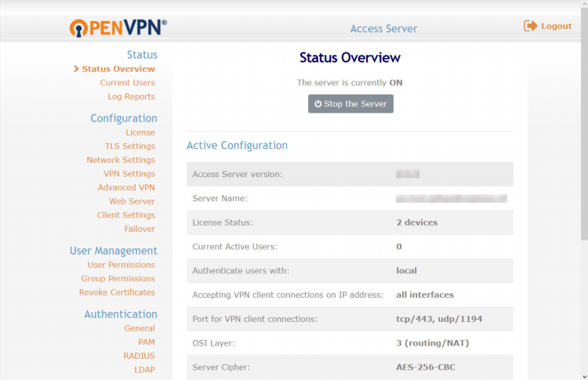The height and width of the screenshot is (380, 588).
Task: Click the 'License Status:' label
Action: [223, 223]
